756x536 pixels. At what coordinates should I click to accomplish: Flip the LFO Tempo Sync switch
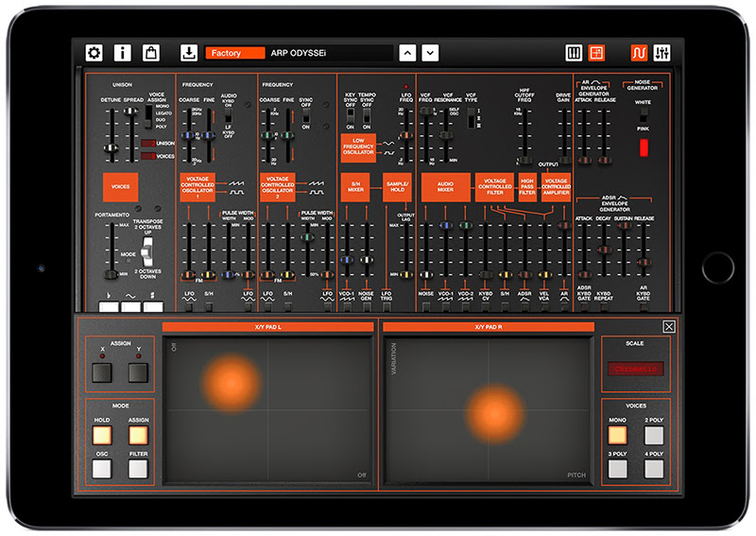(367, 115)
